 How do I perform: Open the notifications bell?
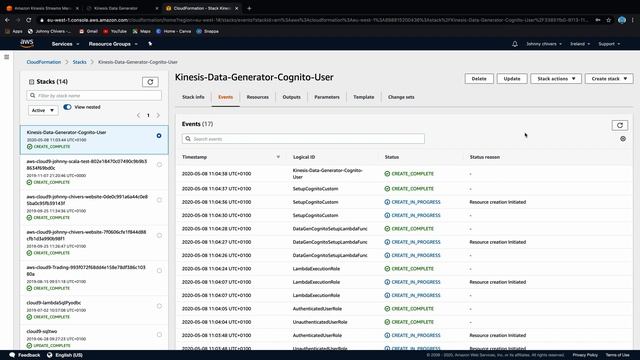click(x=515, y=44)
